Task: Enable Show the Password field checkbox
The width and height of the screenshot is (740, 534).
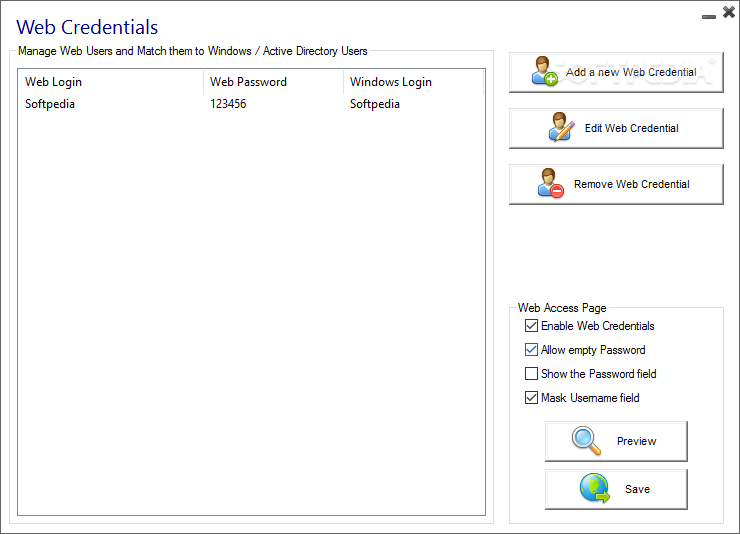Action: coord(531,374)
